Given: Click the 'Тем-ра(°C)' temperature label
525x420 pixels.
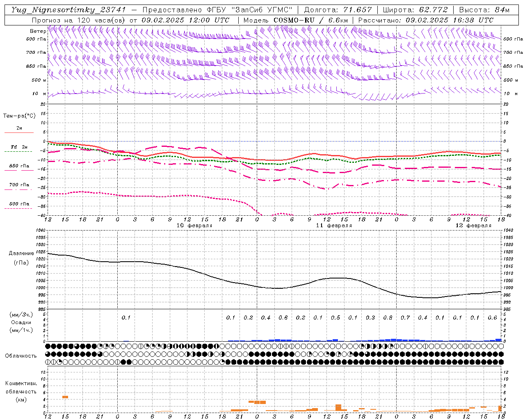Looking at the screenshot, I should [x=19, y=116].
